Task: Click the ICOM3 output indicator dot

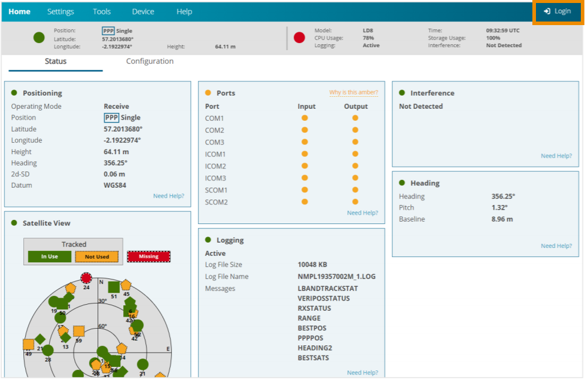Action: (355, 177)
